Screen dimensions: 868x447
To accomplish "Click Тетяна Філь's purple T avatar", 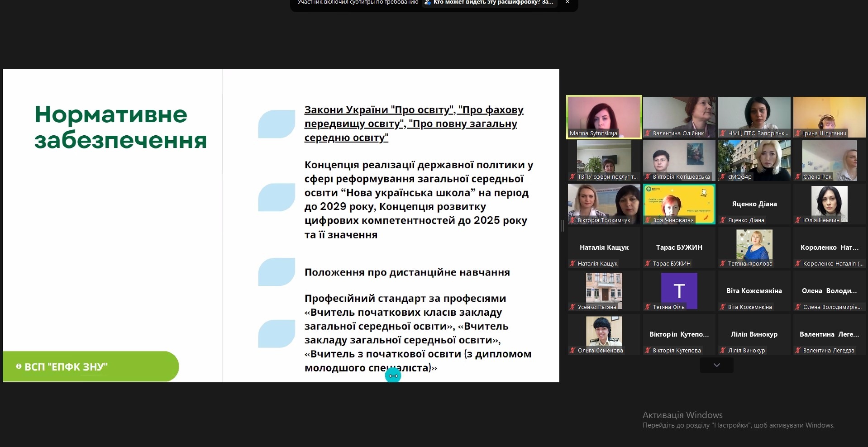I will [x=679, y=290].
